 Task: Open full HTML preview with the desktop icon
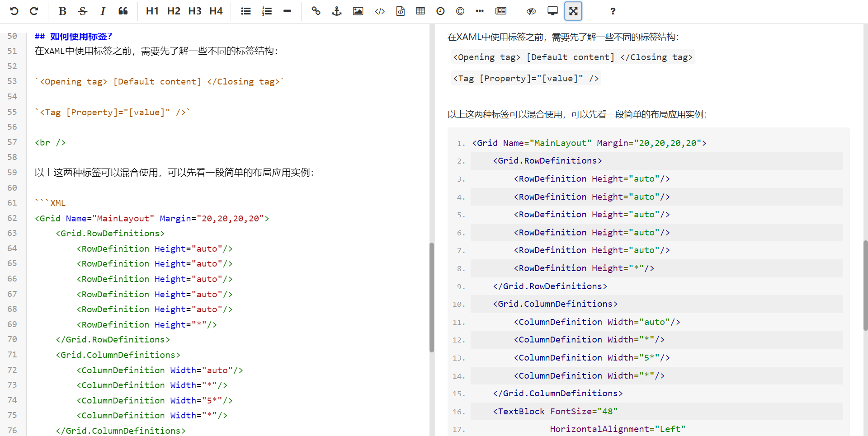coord(552,11)
